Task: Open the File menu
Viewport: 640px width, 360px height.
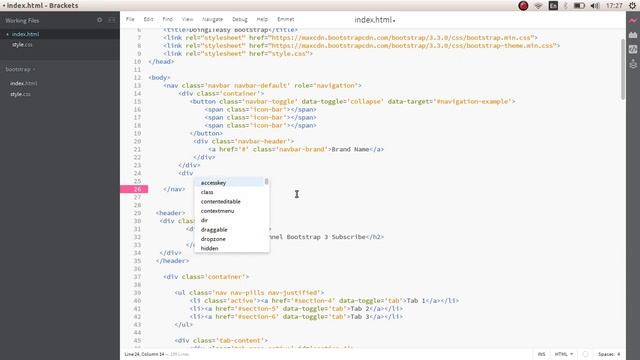Action: click(130, 19)
